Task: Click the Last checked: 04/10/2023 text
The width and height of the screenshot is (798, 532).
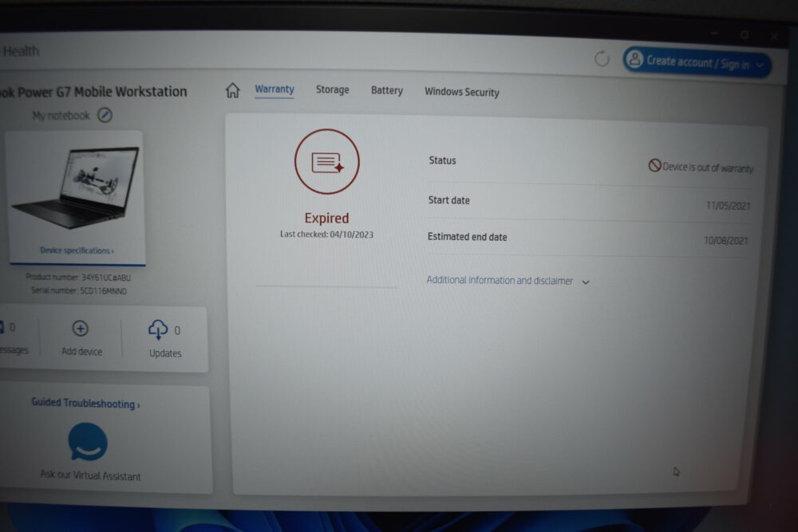Action: (326, 234)
